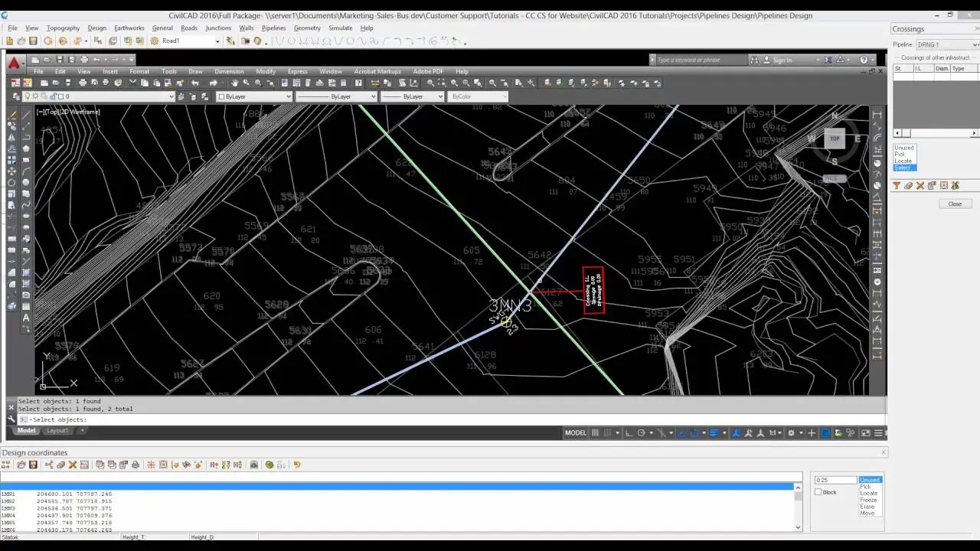Image resolution: width=980 pixels, height=551 pixels.
Task: Click the printer icon in Design coordinates toolbar
Action: click(136, 465)
